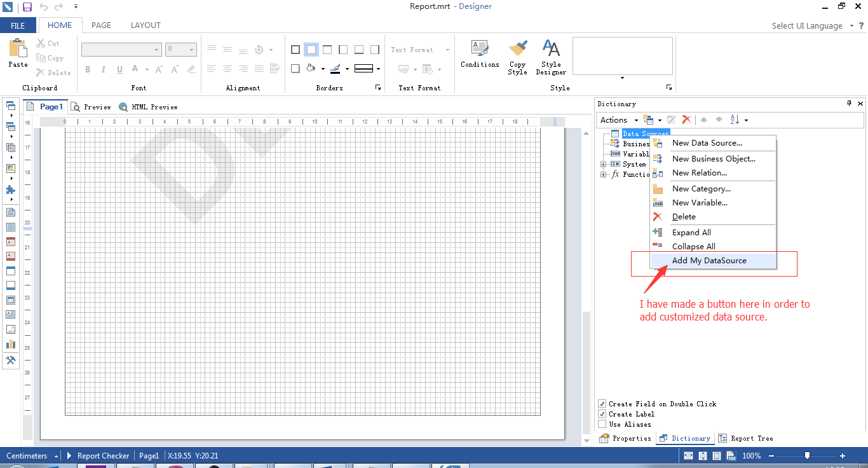Screen dimensions: 868x468
Task: Open the FILE menu button
Action: pos(18,25)
